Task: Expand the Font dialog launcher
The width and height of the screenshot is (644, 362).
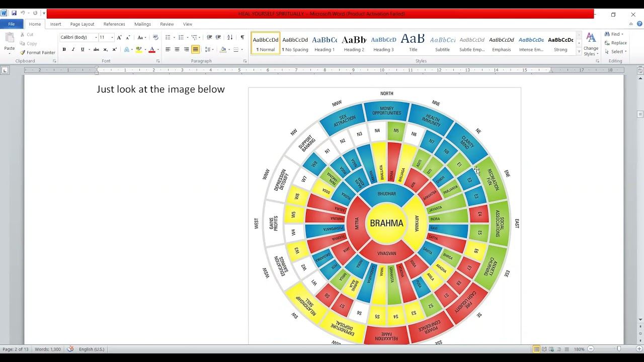Action: coord(157,61)
